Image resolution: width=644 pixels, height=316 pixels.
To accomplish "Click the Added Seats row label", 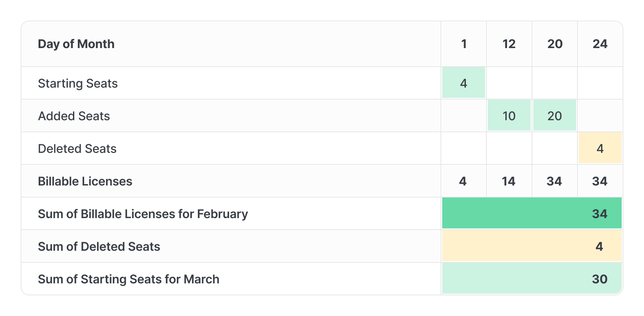I will (74, 116).
